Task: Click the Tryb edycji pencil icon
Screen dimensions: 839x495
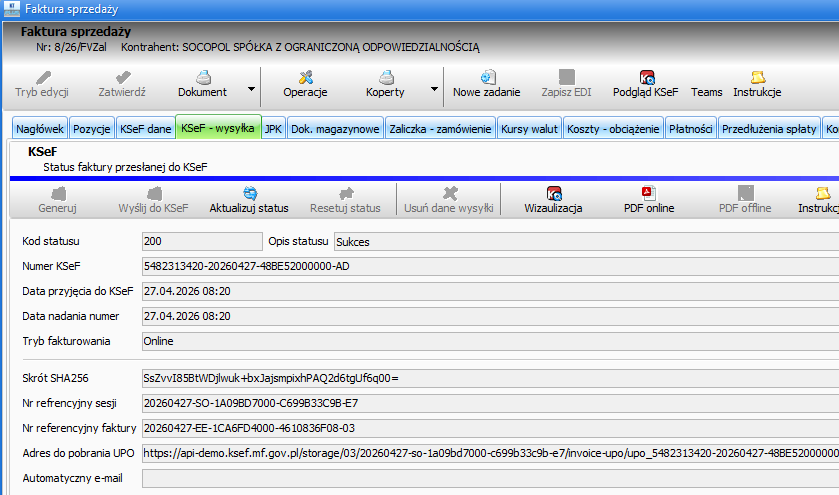Action: [43, 78]
